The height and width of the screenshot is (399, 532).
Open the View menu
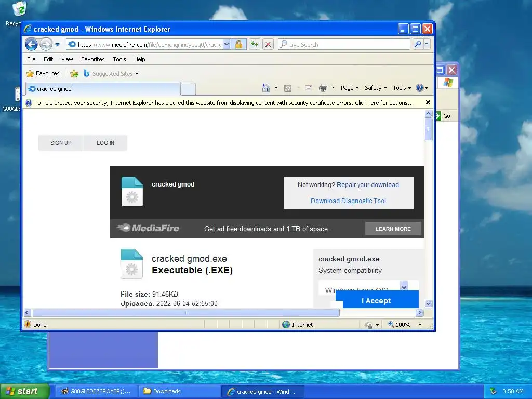(67, 59)
